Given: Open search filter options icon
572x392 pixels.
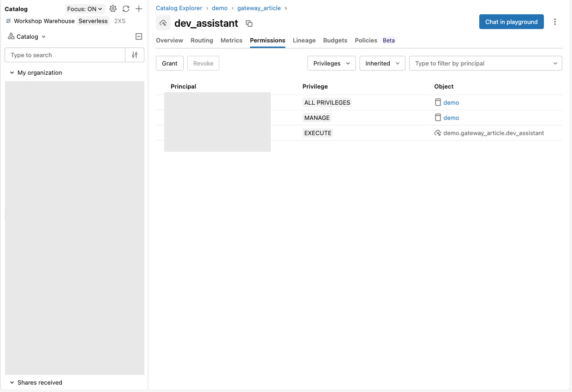Looking at the screenshot, I should point(135,55).
